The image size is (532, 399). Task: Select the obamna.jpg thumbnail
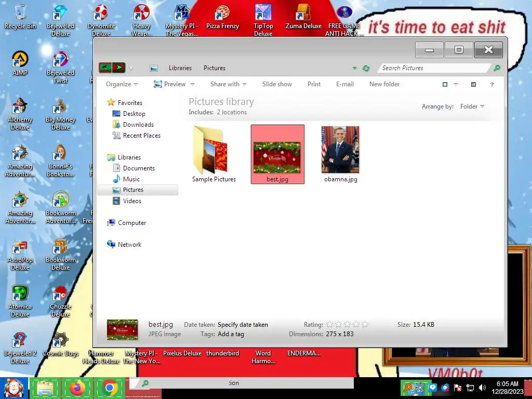(341, 154)
